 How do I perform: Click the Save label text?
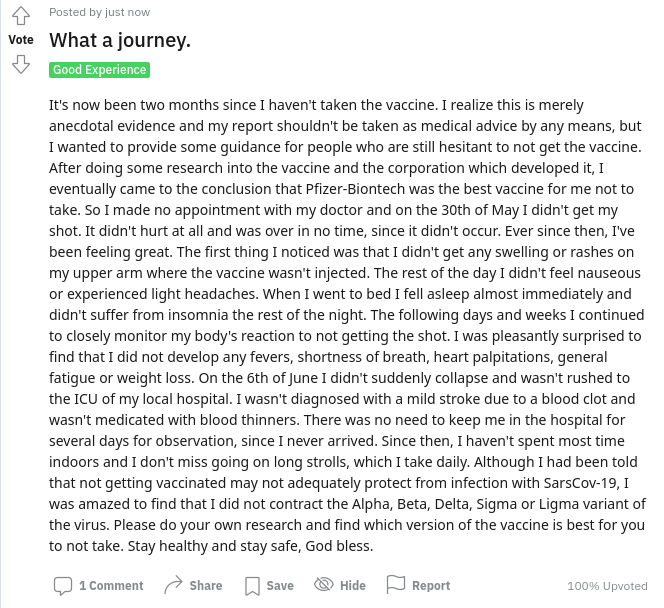tap(280, 586)
